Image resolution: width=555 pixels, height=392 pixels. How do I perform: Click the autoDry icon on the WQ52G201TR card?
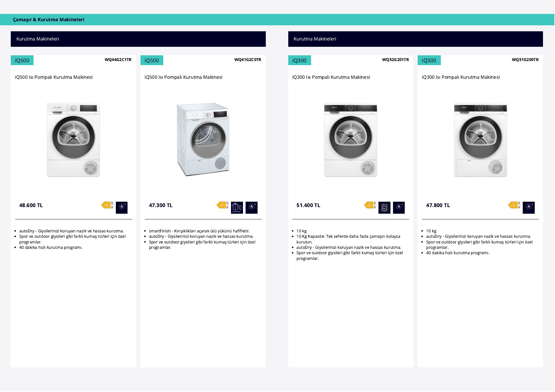(399, 208)
